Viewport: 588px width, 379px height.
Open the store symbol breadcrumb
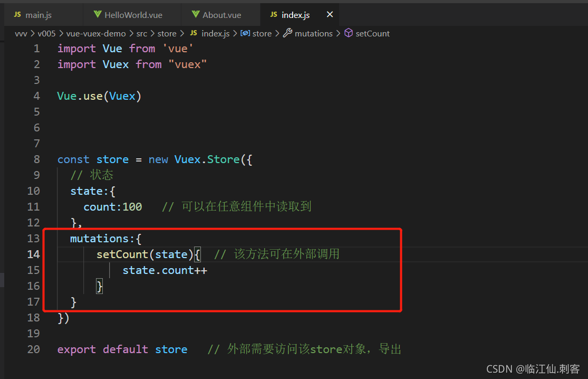tap(262, 34)
